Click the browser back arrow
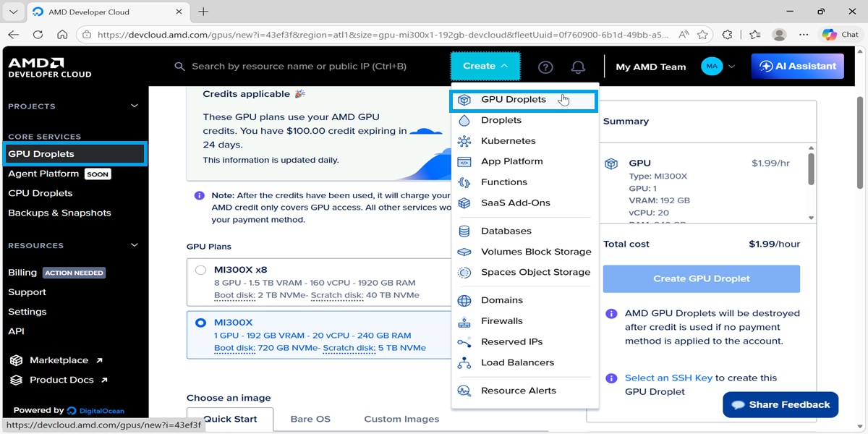868x434 pixels. pyautogui.click(x=14, y=34)
